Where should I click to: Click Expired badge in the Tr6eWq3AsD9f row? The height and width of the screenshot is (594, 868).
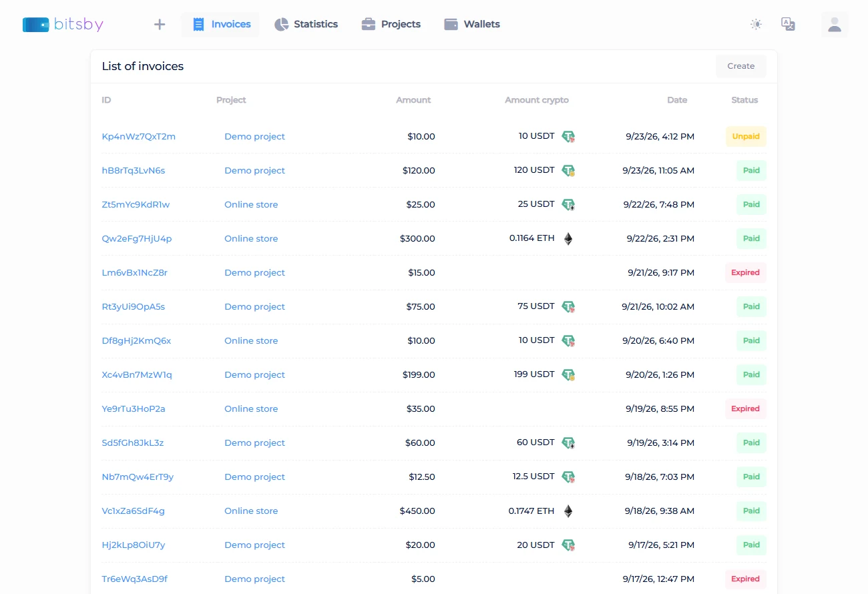(x=745, y=579)
